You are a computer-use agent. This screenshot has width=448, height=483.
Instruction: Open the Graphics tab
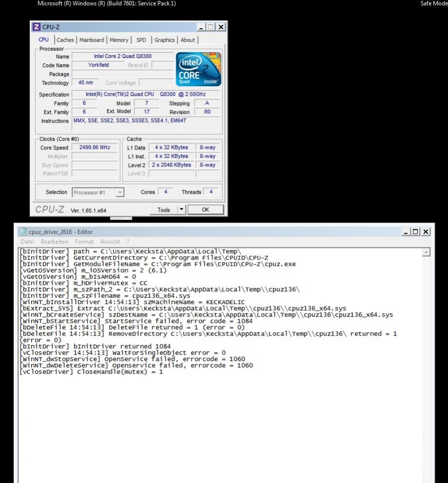(164, 40)
